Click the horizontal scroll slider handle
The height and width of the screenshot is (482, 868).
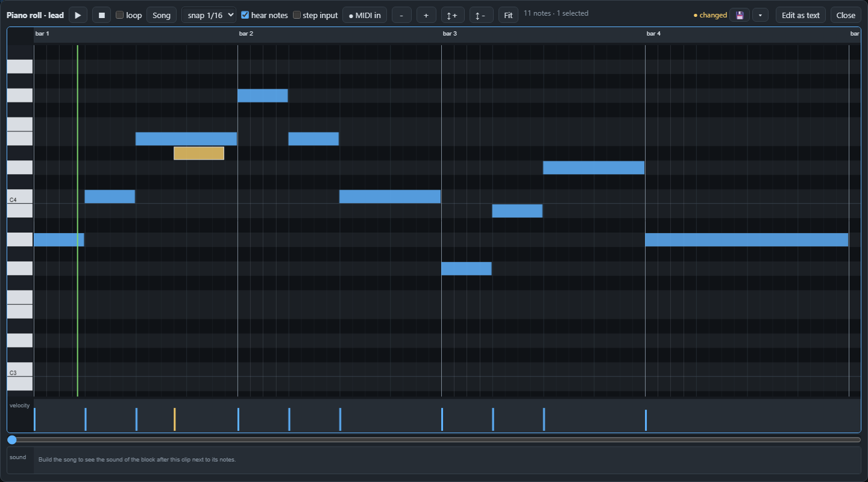[x=12, y=440]
